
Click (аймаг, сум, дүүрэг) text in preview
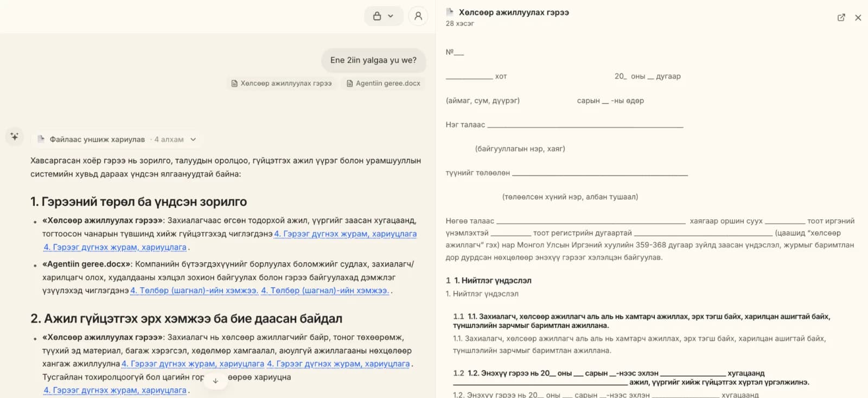483,100
